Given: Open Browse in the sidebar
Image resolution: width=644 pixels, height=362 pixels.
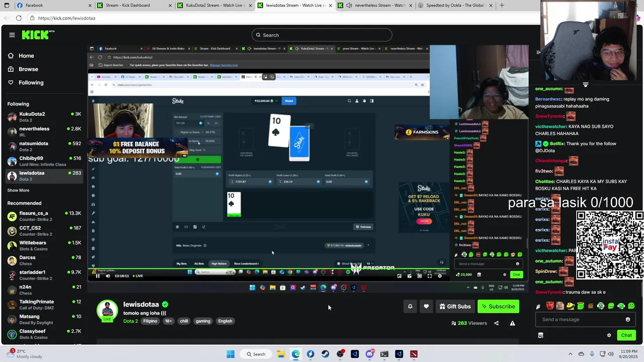Looking at the screenshot, I should tap(28, 69).
